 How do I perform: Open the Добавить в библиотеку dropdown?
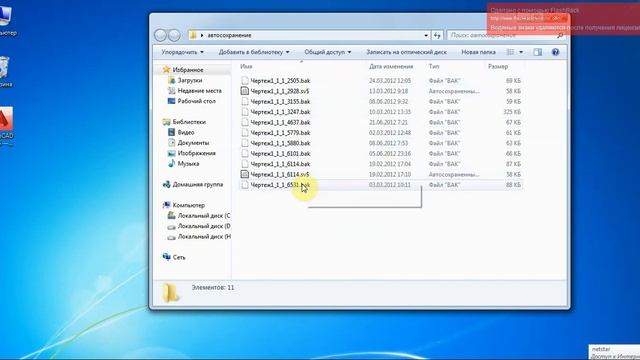pos(254,52)
